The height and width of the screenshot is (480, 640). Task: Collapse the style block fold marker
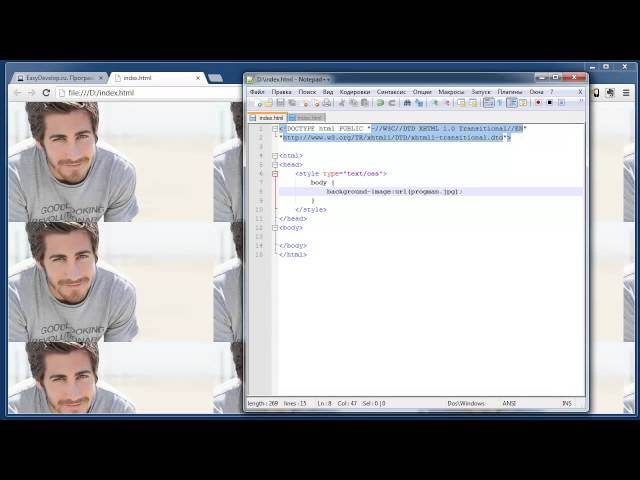point(275,174)
